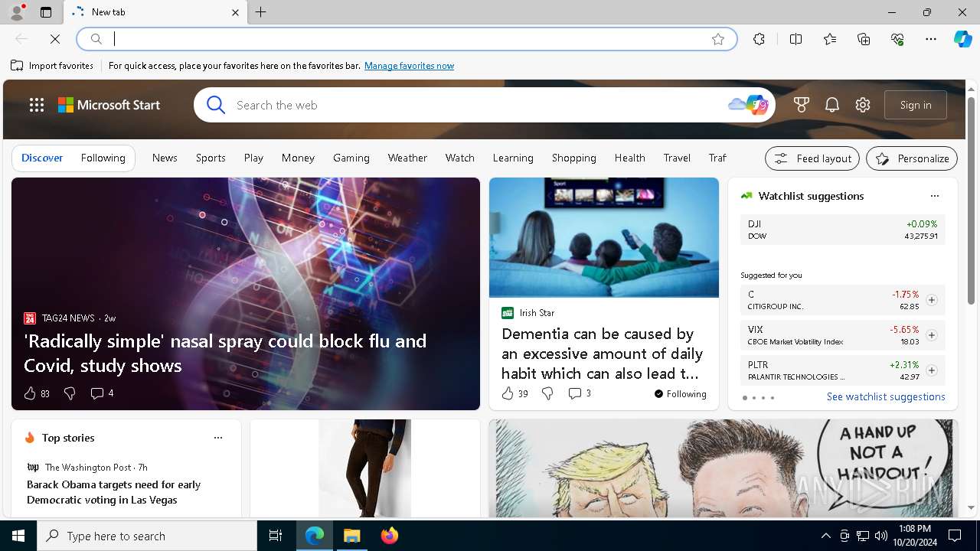The width and height of the screenshot is (980, 551).
Task: Open the Barack Obama Las Vegas story
Action: point(113,492)
